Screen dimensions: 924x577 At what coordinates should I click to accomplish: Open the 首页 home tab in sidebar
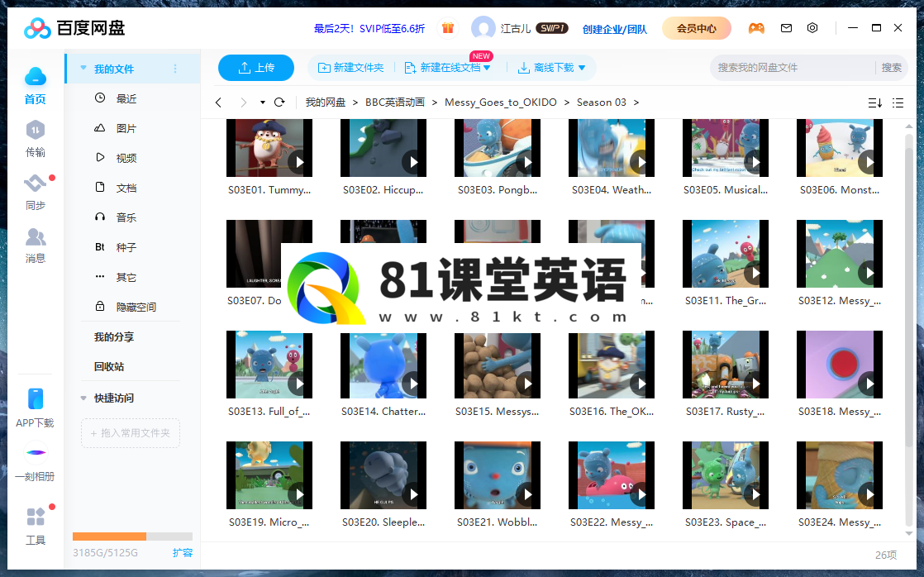36,86
